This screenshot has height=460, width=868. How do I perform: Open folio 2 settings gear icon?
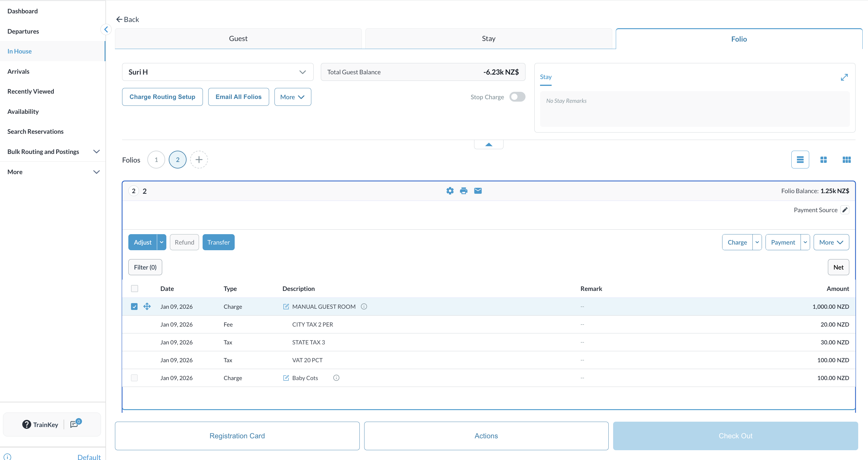coord(450,191)
